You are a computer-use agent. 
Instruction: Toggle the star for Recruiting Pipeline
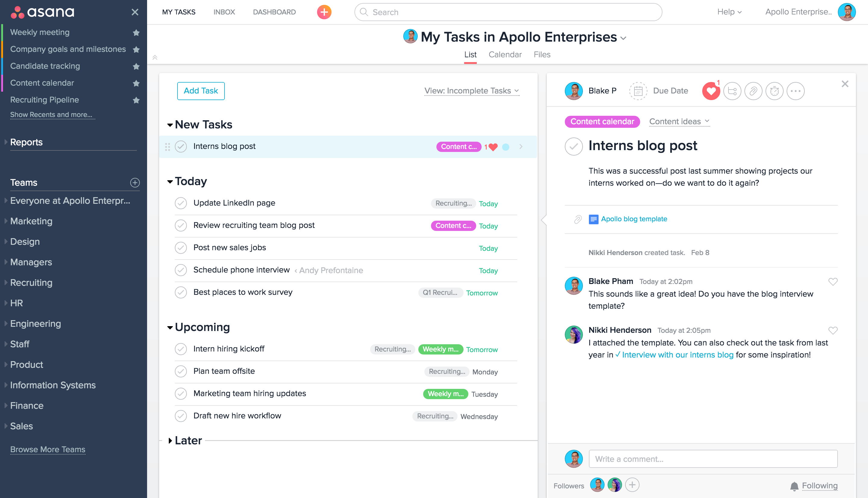(x=136, y=100)
